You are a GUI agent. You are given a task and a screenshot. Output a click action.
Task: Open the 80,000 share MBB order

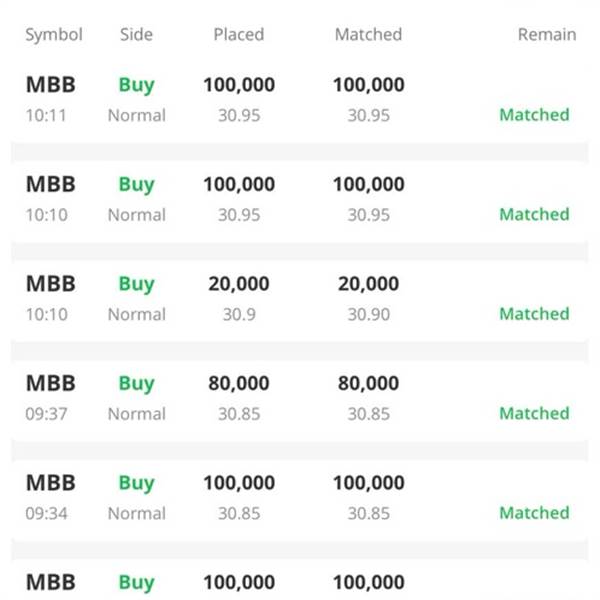pyautogui.click(x=300, y=398)
